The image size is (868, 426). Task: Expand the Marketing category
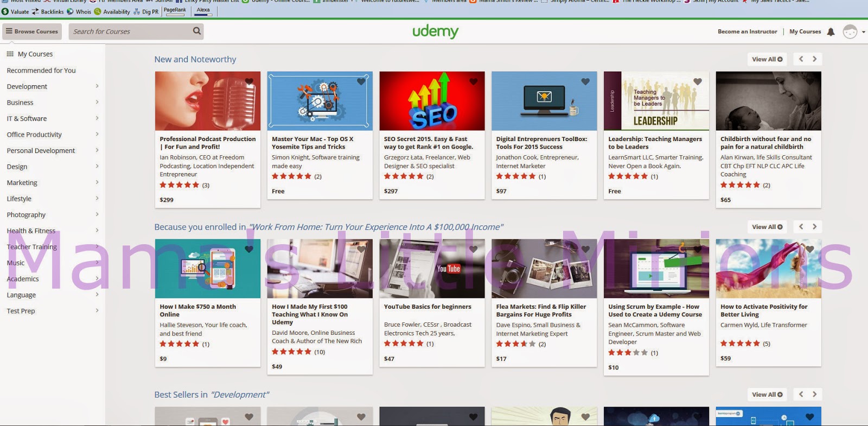[97, 182]
